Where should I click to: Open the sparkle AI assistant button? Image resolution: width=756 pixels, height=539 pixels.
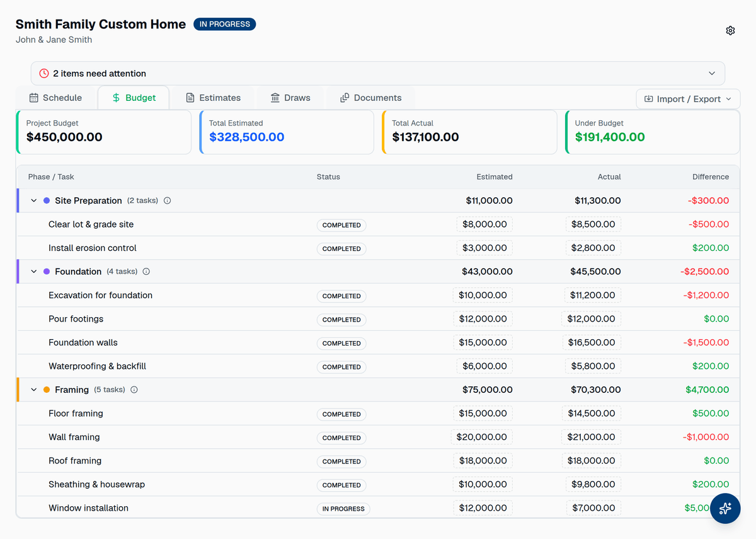click(725, 508)
